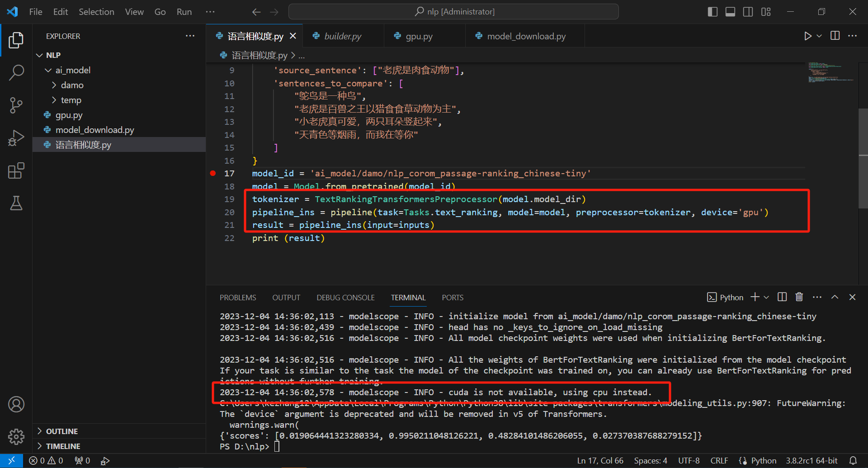This screenshot has width=868, height=468.
Task: Open Source Control view
Action: (x=16, y=105)
